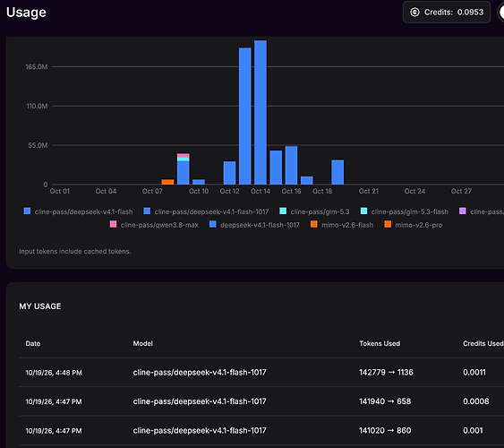Select tokens value 141940 → 658
The width and height of the screenshot is (504, 448).
coord(385,401)
